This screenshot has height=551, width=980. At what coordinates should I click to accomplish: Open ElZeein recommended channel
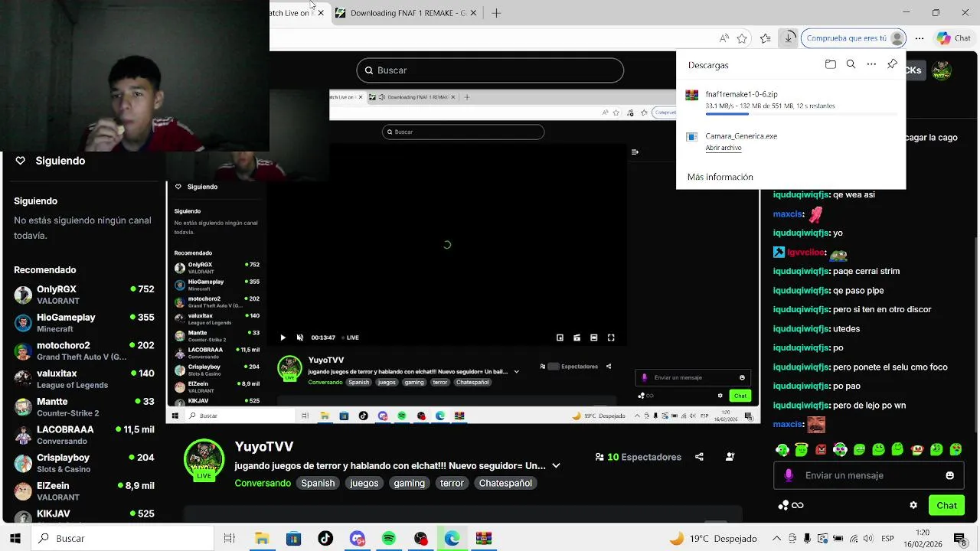[x=84, y=491]
